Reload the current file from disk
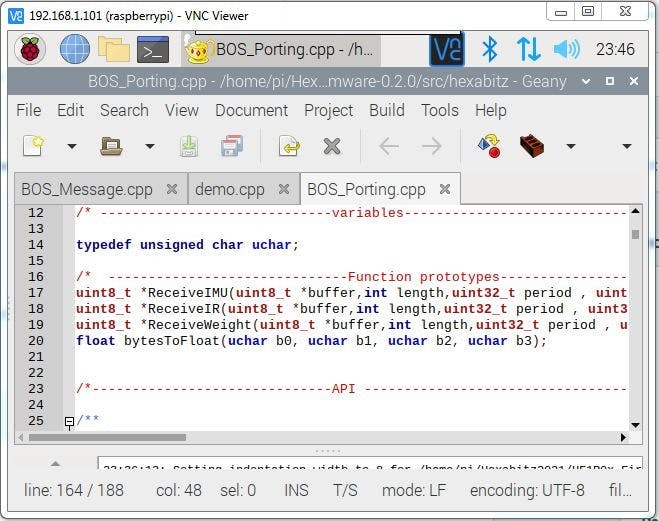 (x=289, y=146)
